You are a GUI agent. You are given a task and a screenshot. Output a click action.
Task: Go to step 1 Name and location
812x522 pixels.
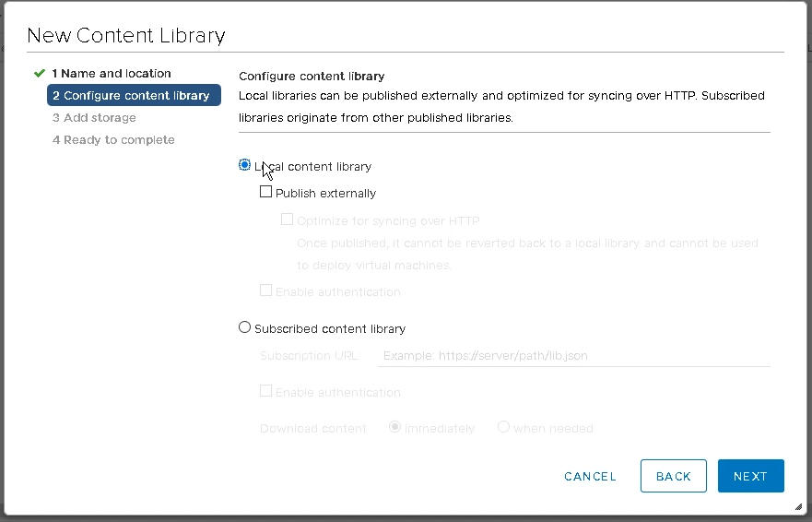[x=112, y=74]
